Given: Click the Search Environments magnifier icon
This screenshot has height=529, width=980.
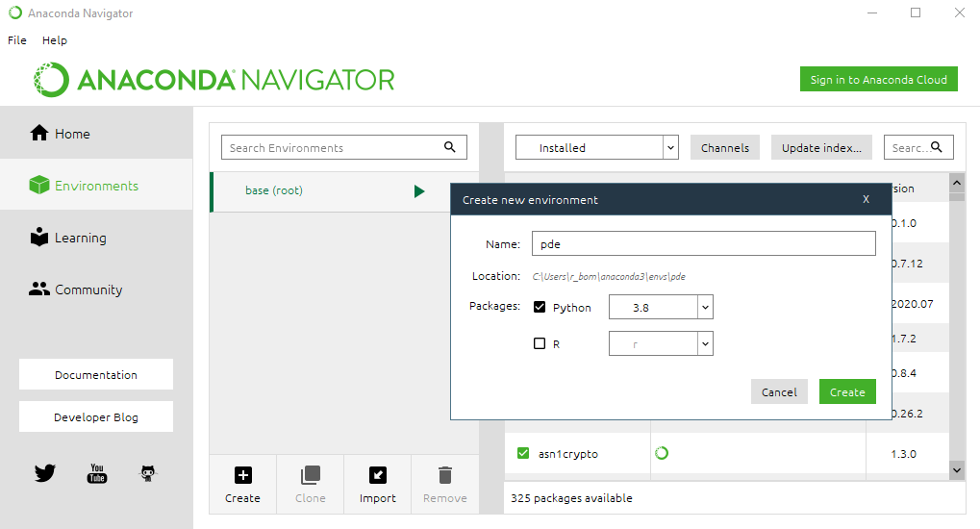Looking at the screenshot, I should [x=449, y=147].
